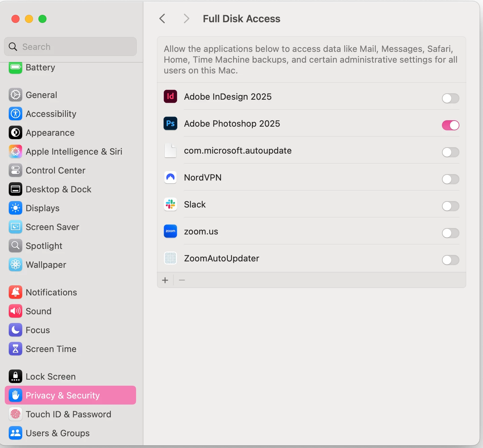Image resolution: width=483 pixels, height=448 pixels.
Task: Go back with the left chevron
Action: coord(162,19)
